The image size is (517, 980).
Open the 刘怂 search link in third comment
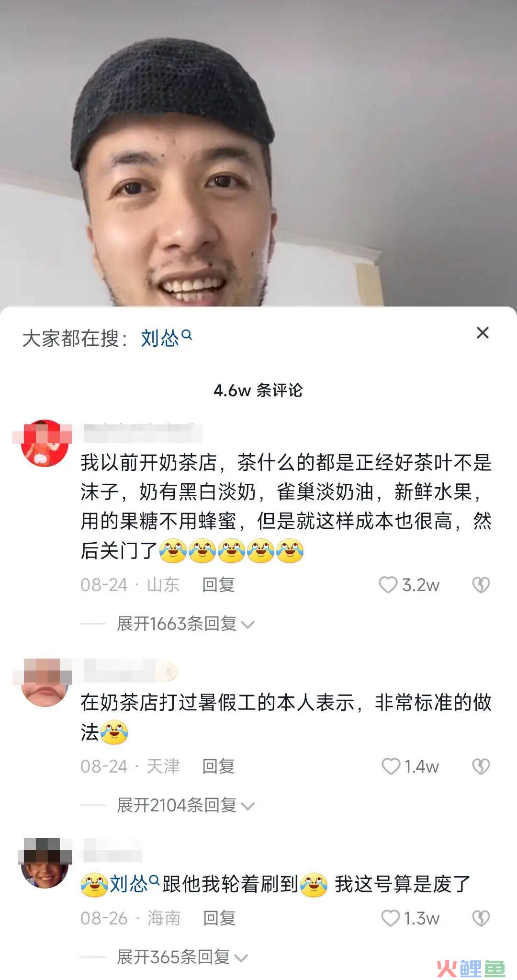click(x=134, y=884)
